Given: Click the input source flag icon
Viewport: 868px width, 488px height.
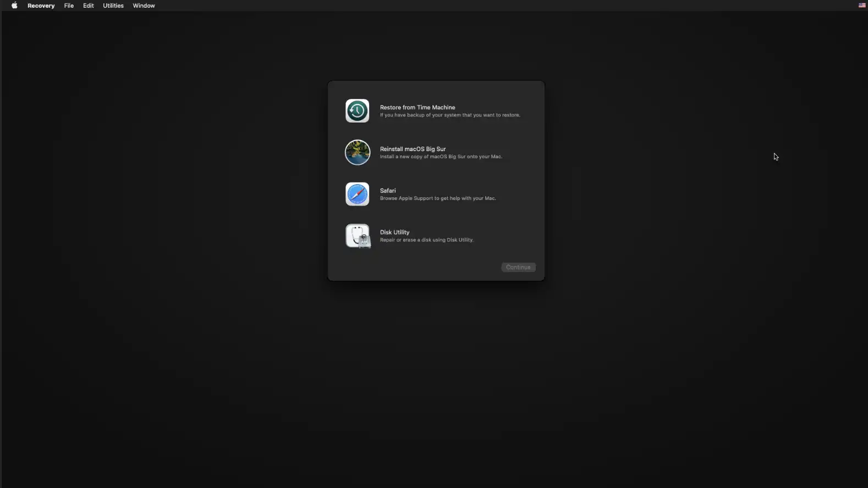Looking at the screenshot, I should coord(862,5).
